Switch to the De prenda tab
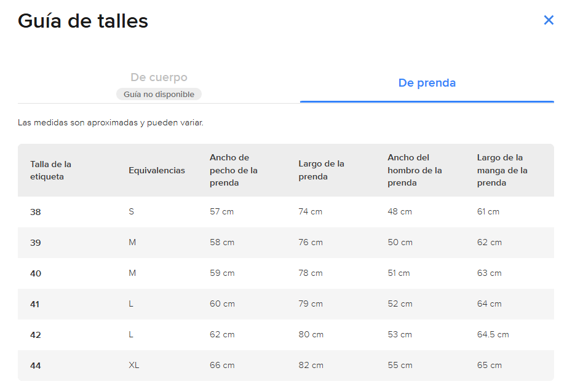This screenshot has height=392, width=575. point(427,83)
